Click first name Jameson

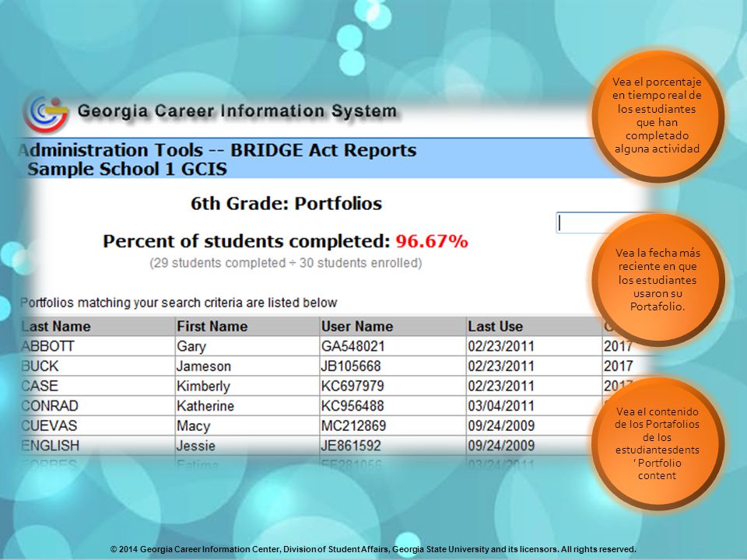click(203, 366)
